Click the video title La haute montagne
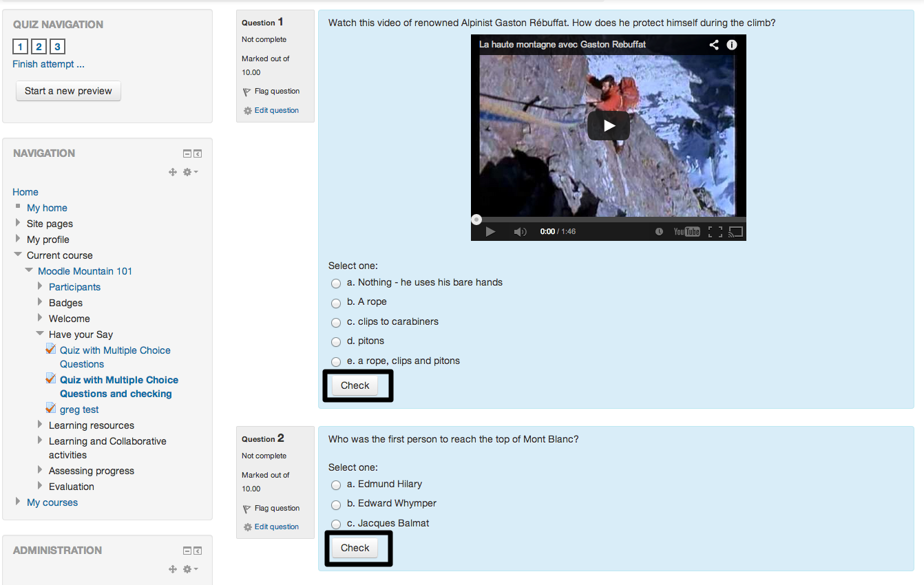 click(x=563, y=44)
